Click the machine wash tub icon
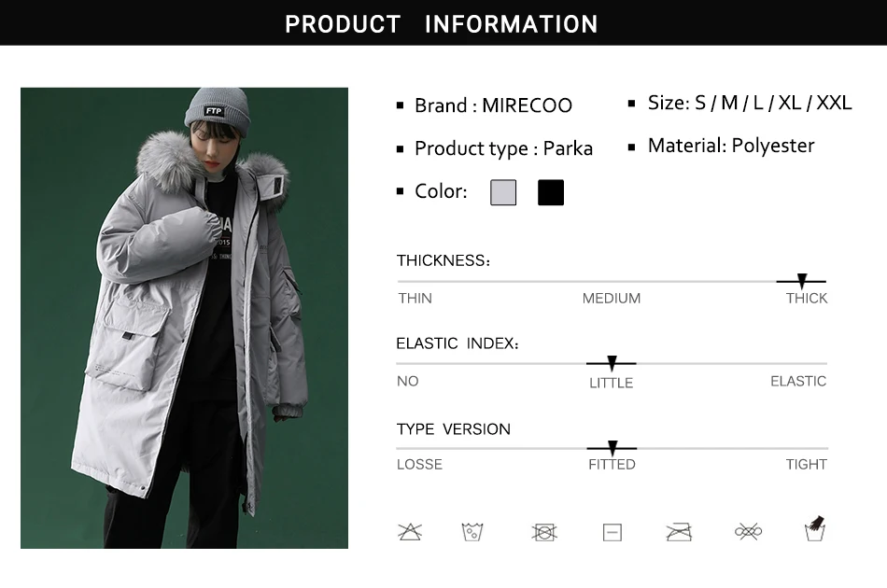Screen dimensions: 887x588 [472, 532]
